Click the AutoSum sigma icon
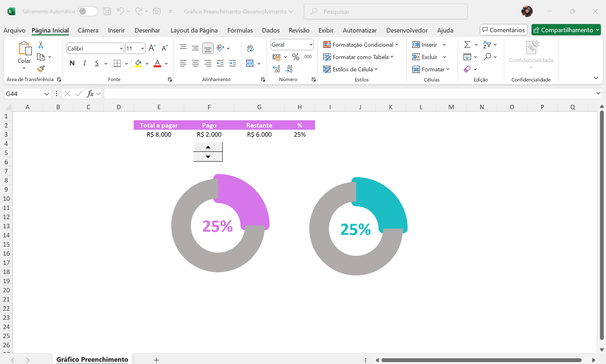The width and height of the screenshot is (606, 364). [x=467, y=45]
